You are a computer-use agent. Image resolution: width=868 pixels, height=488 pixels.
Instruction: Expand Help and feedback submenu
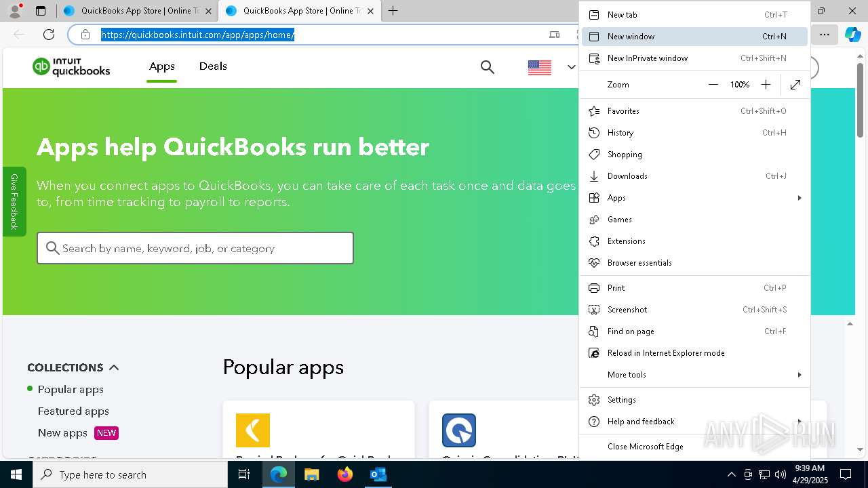click(694, 422)
